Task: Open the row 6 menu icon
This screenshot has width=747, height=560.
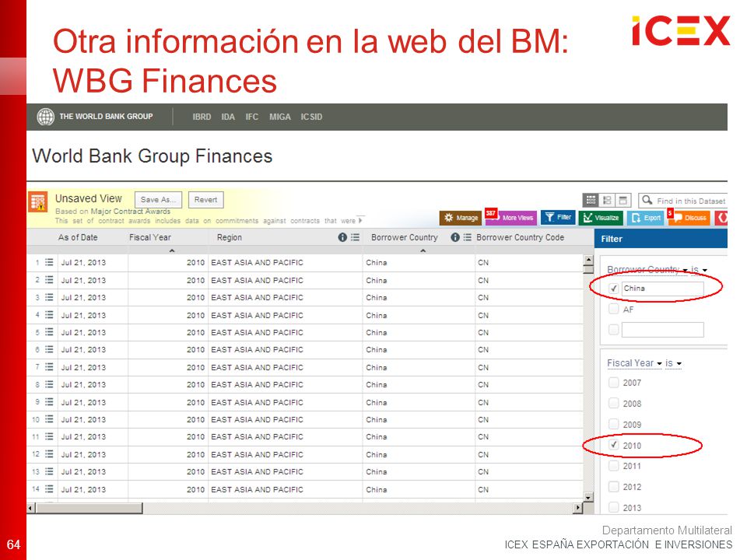Action: (x=49, y=349)
